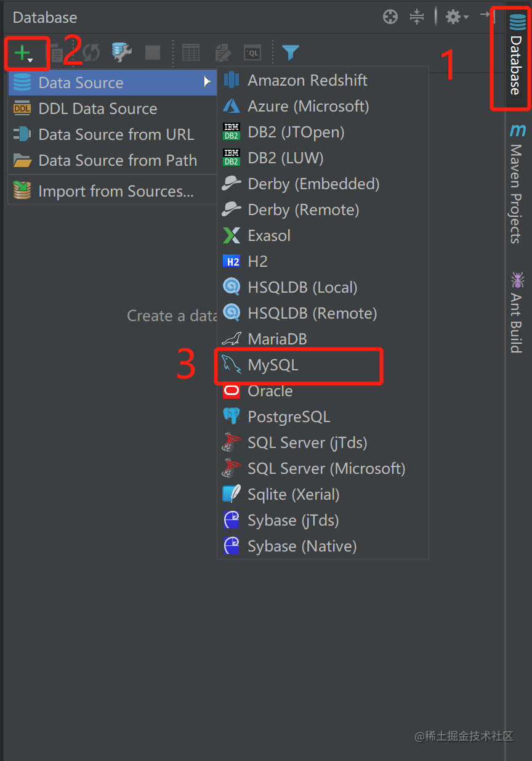Click the stop square toolbar icon

coord(153,53)
